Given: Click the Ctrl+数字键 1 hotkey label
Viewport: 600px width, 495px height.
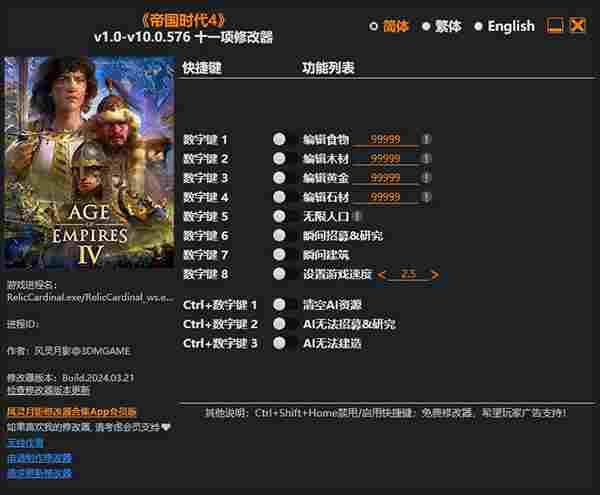Looking at the screenshot, I should 220,305.
